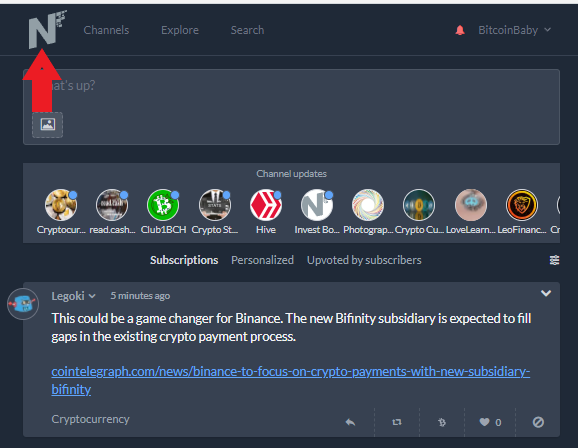Screen dimensions: 578x448
Task: Click the noise.cash N logo
Action: point(47,29)
